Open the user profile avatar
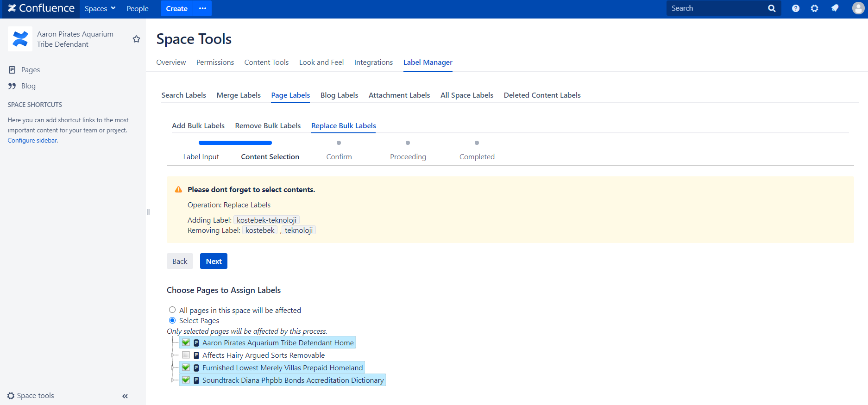This screenshot has height=405, width=868. tap(858, 8)
